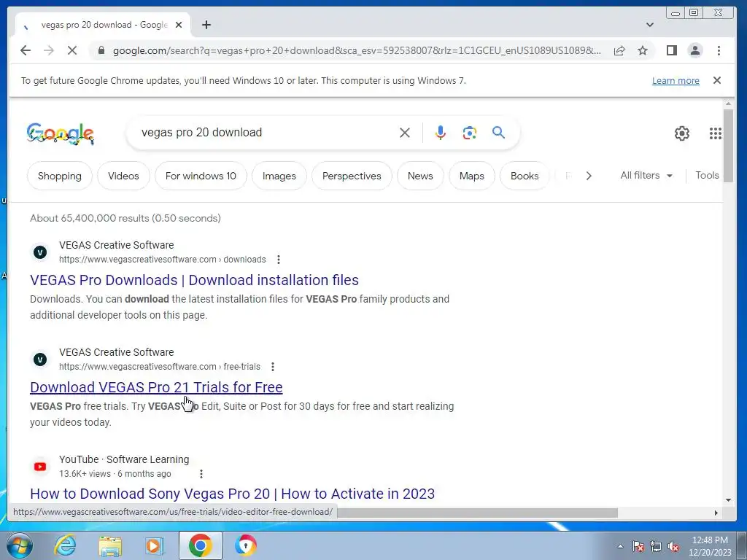This screenshot has height=560, width=747.
Task: Open Windows Media Player from the taskbar
Action: (155, 545)
